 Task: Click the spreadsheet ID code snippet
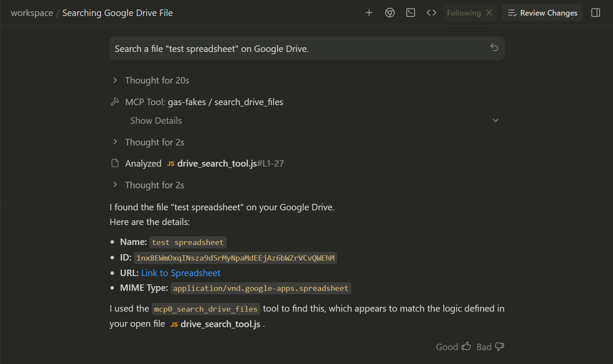[235, 258]
